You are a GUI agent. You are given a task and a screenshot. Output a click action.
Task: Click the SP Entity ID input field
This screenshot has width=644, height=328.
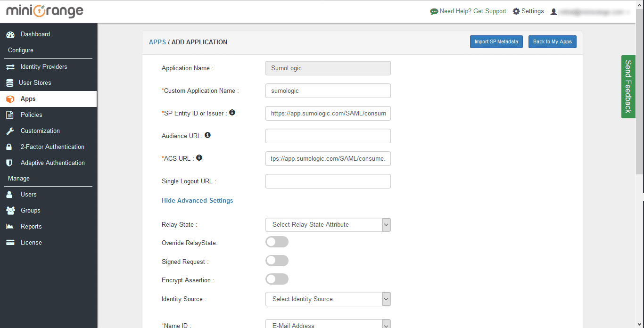pyautogui.click(x=328, y=114)
